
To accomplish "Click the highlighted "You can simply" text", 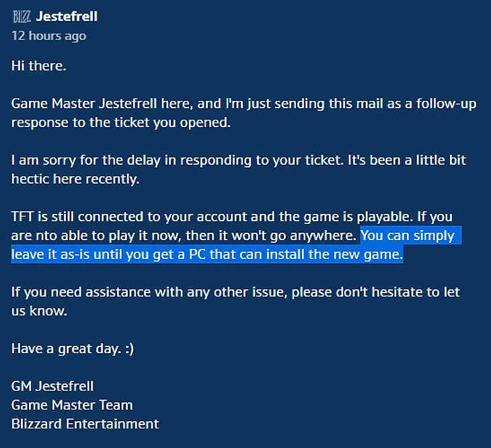I will pyautogui.click(x=408, y=235).
